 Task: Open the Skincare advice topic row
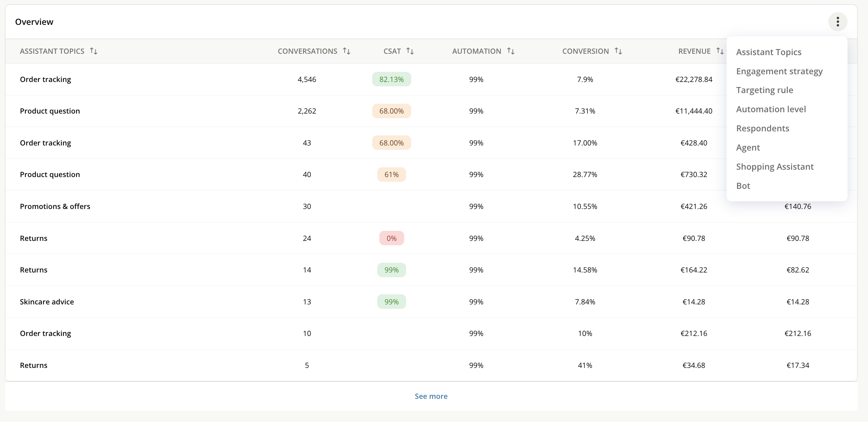tap(431, 302)
